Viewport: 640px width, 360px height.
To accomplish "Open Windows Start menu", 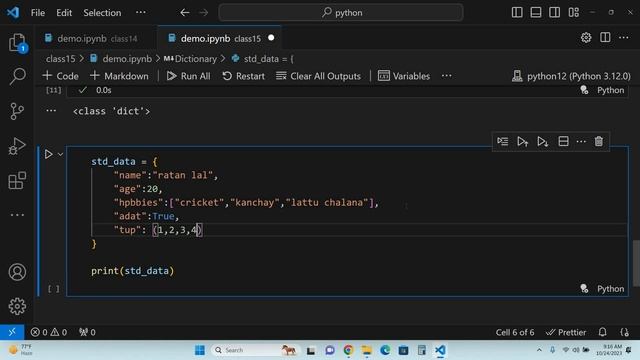I will tap(200, 350).
